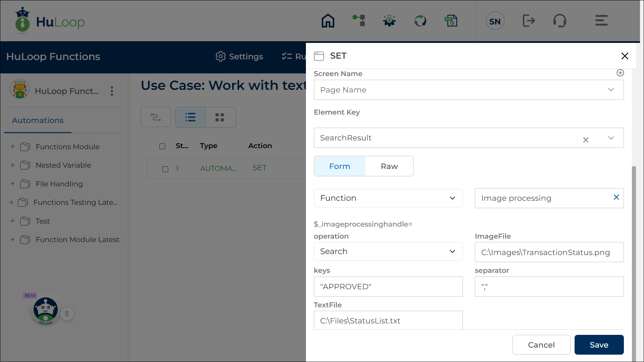Click the logout arrow icon
644x362 pixels.
pos(529,21)
